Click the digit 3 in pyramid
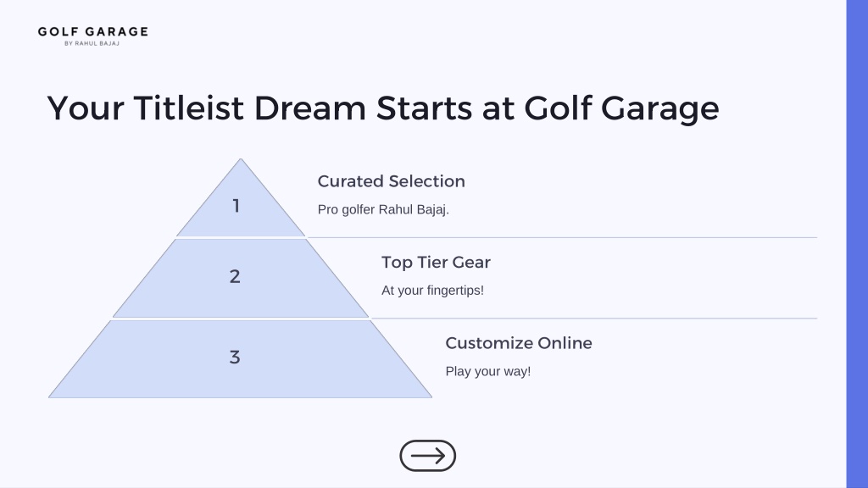 235,357
